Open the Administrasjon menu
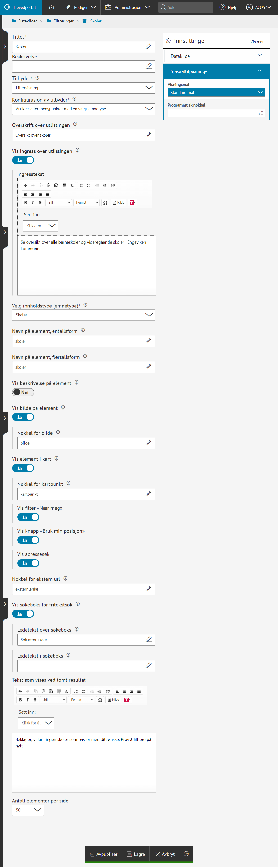 [127, 7]
